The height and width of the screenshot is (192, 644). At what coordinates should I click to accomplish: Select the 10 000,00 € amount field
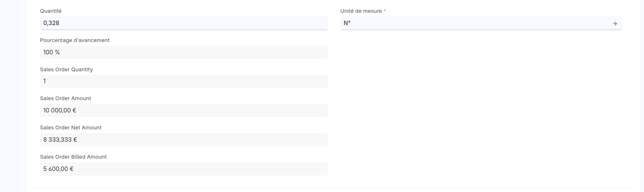(184, 110)
